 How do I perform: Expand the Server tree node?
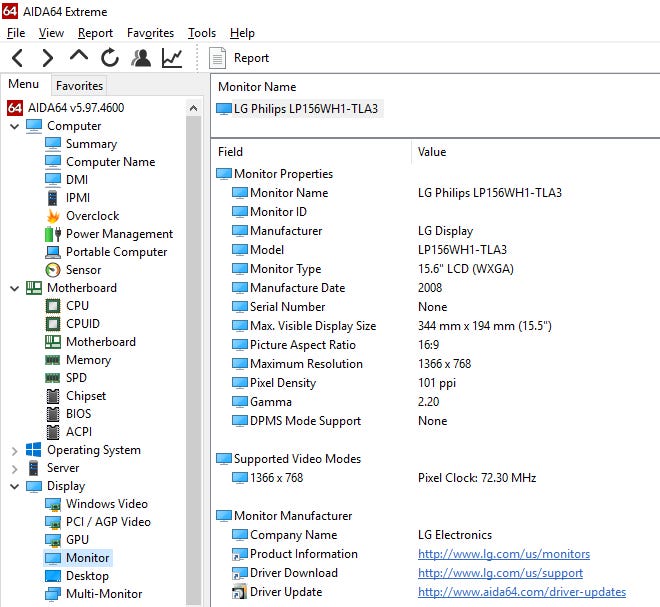[14, 468]
